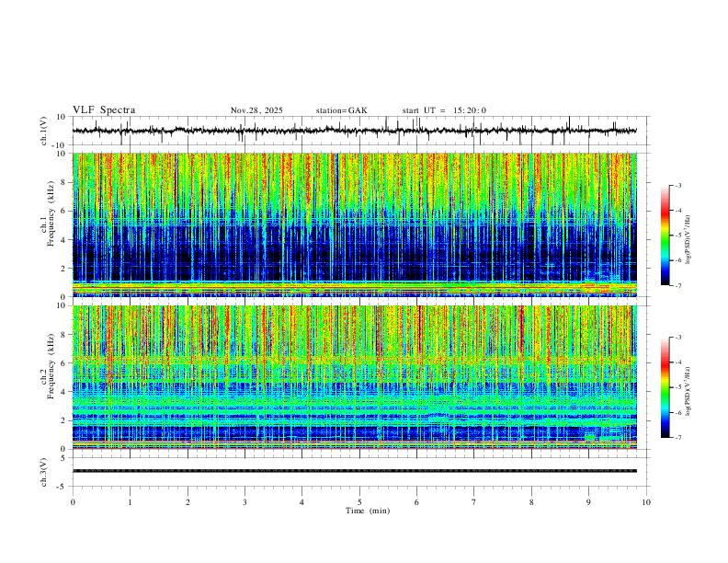
Task: Select the "start UT = 15:20:0" text
Action: (x=444, y=110)
